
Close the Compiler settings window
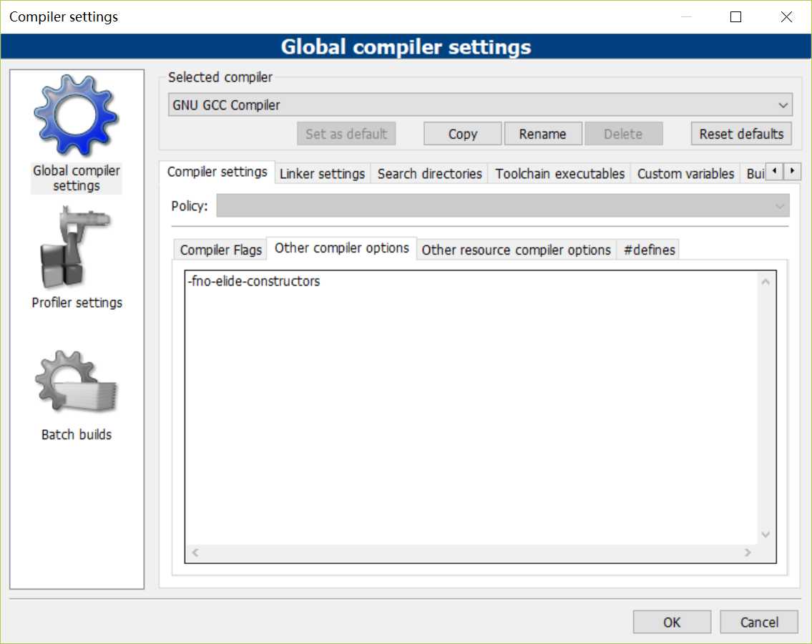pyautogui.click(x=786, y=16)
